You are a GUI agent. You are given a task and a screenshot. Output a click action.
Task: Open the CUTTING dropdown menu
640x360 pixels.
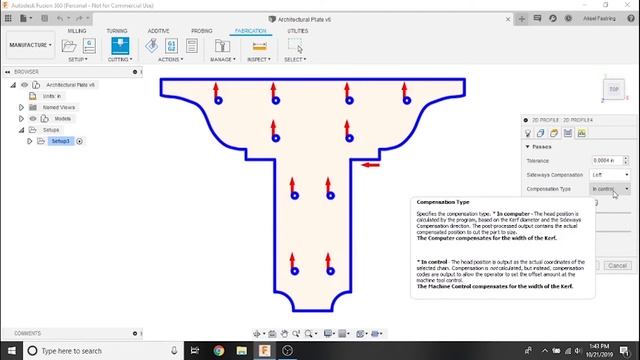[120, 60]
